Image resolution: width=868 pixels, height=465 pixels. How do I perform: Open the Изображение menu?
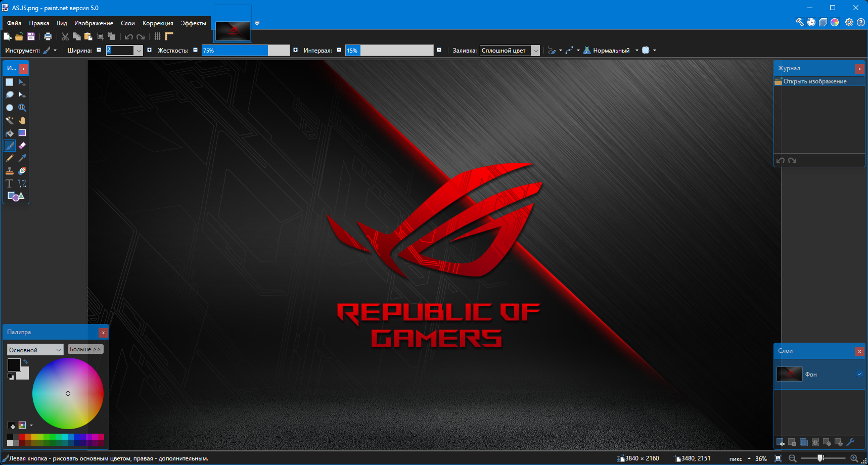click(94, 23)
